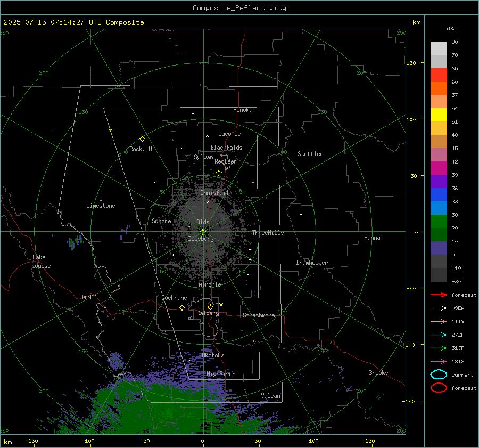Click the -150 label on the bottom km axis
The height and width of the screenshot is (448, 479).
pyautogui.click(x=31, y=441)
